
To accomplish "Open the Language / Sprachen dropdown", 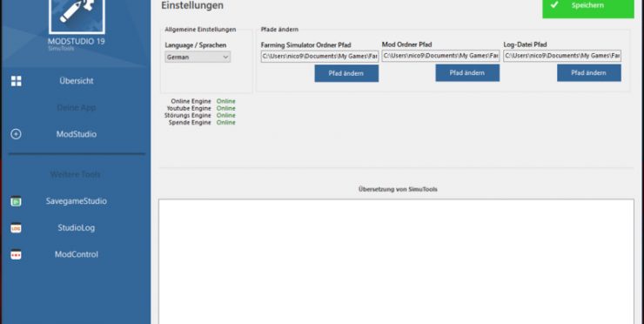I will pyautogui.click(x=198, y=57).
